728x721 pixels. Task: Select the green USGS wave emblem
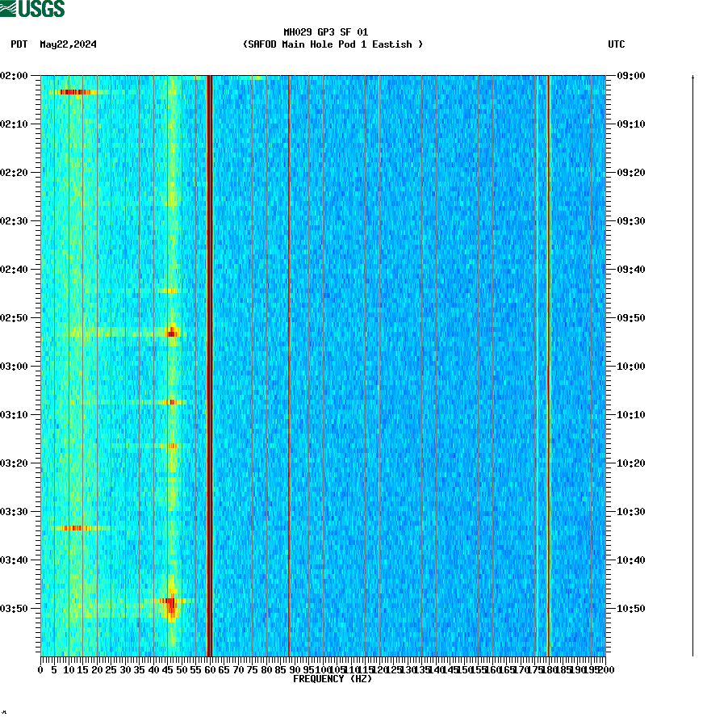pos(9,7)
